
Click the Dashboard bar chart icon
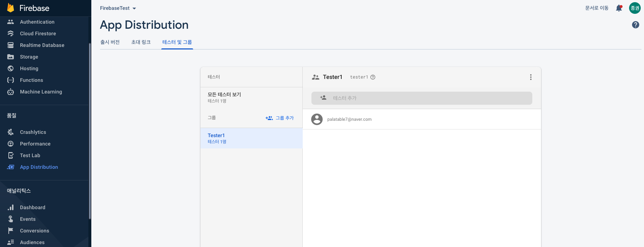point(11,207)
